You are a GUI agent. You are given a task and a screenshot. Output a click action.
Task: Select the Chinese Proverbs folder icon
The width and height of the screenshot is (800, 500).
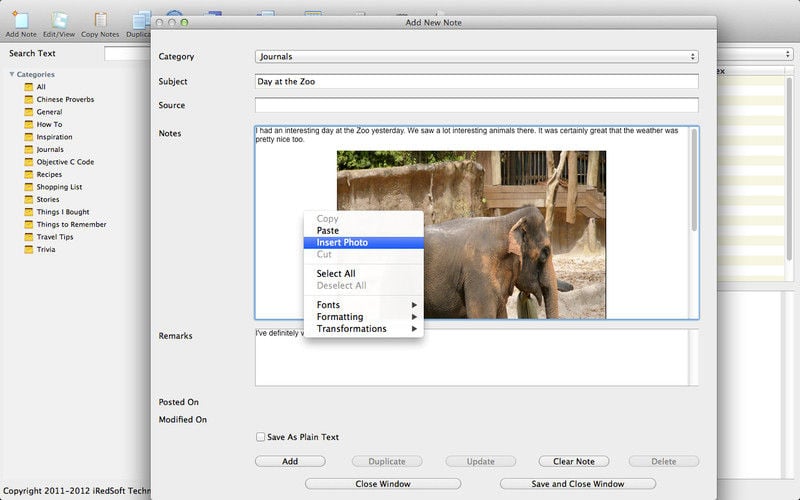click(x=29, y=99)
